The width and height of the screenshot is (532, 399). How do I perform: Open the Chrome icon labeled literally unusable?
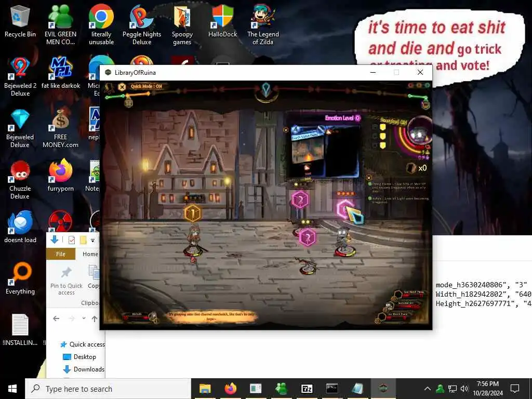[x=101, y=24]
